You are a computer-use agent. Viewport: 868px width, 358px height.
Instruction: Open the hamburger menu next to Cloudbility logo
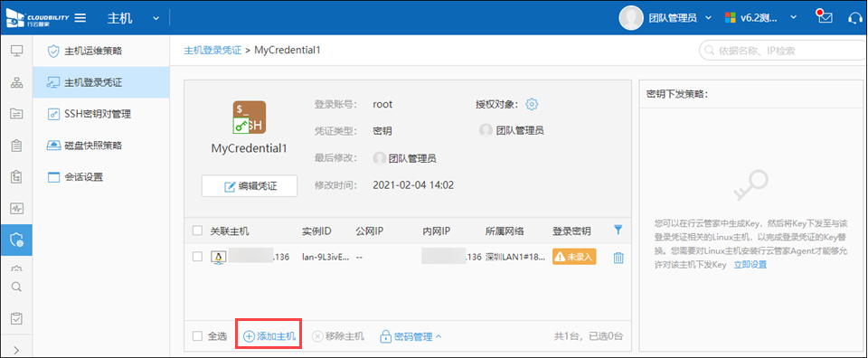80,18
